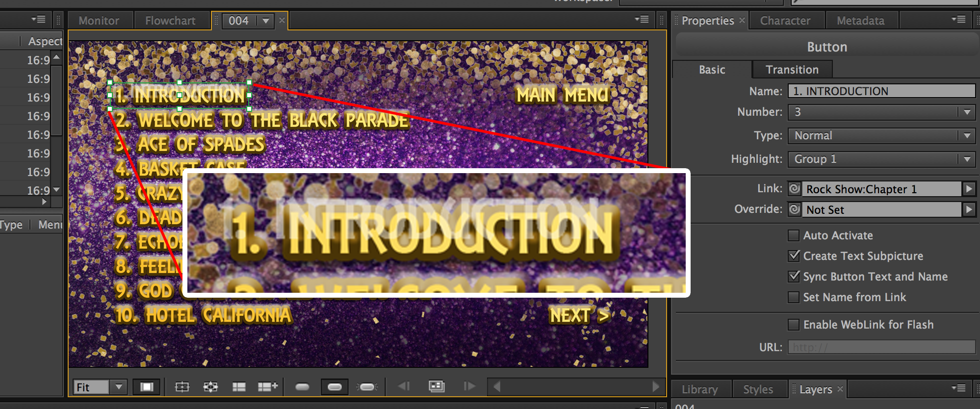Select the Layers tab

816,389
